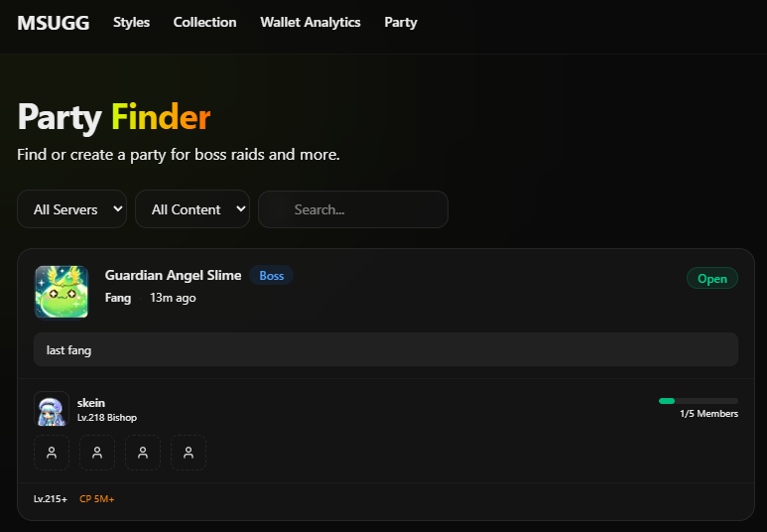Open the MSUGG home logo
Image resolution: width=767 pixels, height=532 pixels.
coord(54,23)
